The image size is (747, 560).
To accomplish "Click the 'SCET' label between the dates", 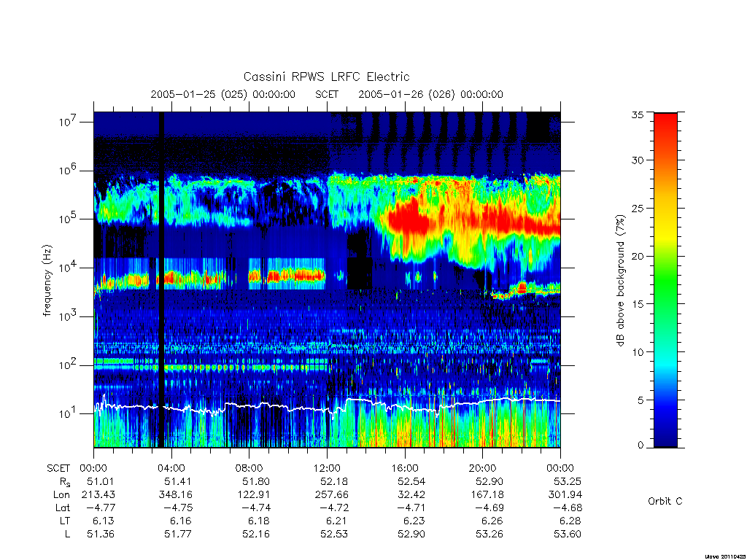I will click(327, 94).
